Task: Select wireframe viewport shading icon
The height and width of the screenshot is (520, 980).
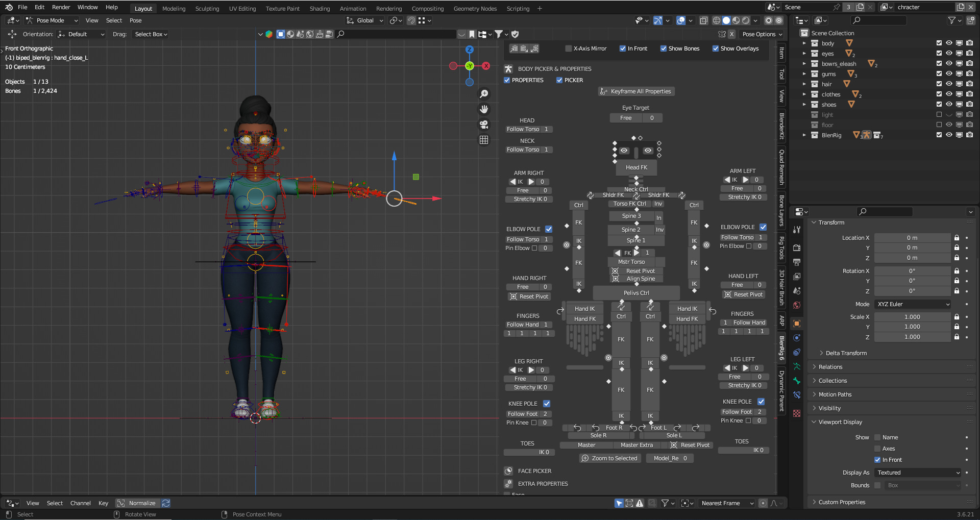Action: (x=717, y=20)
